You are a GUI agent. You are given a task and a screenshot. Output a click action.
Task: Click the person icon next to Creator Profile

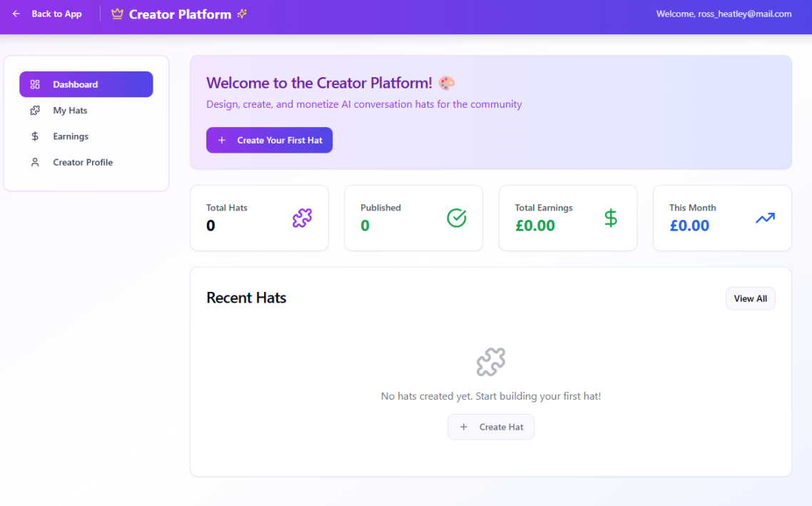tap(35, 162)
